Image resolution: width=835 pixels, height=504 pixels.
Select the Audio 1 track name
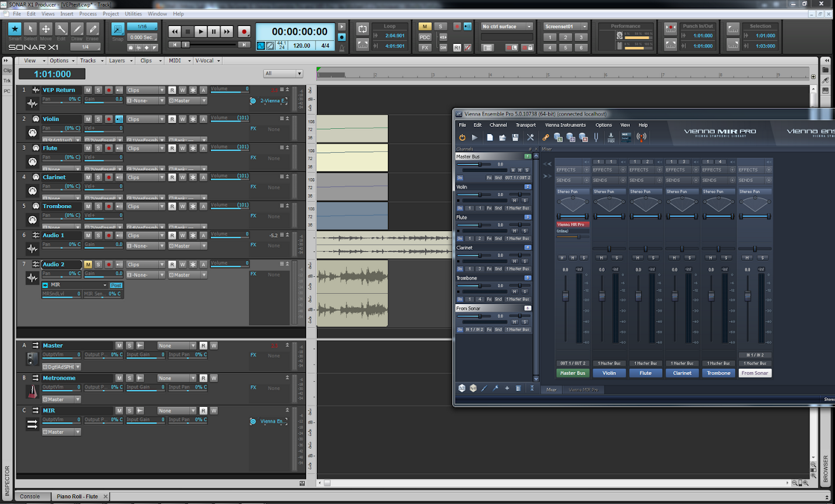point(53,235)
